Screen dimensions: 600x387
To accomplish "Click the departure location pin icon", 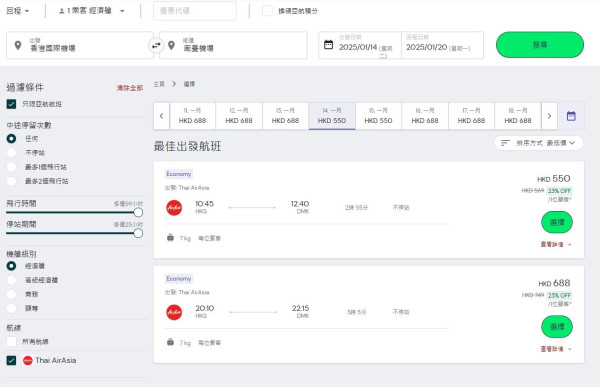I will pos(18,45).
